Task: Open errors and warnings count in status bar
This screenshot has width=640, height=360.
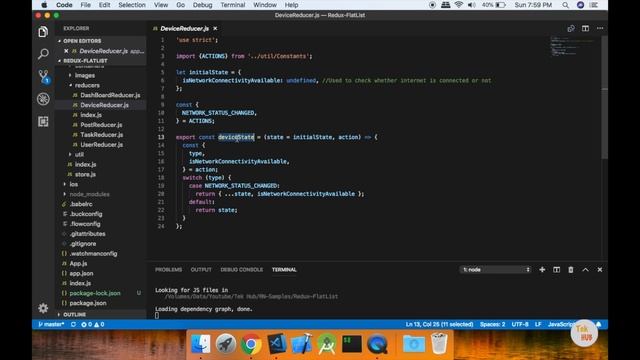Action: pos(93,324)
